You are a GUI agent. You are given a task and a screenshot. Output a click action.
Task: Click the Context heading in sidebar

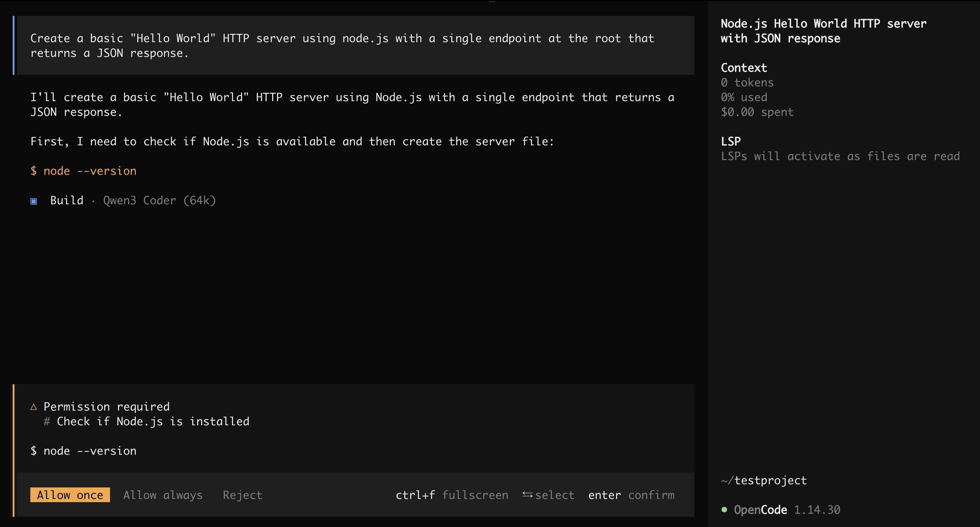(744, 68)
